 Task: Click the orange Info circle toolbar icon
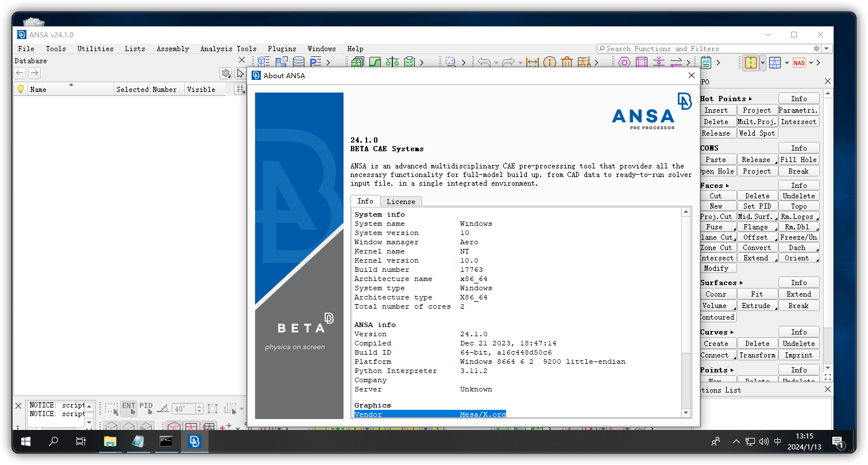pos(550,62)
